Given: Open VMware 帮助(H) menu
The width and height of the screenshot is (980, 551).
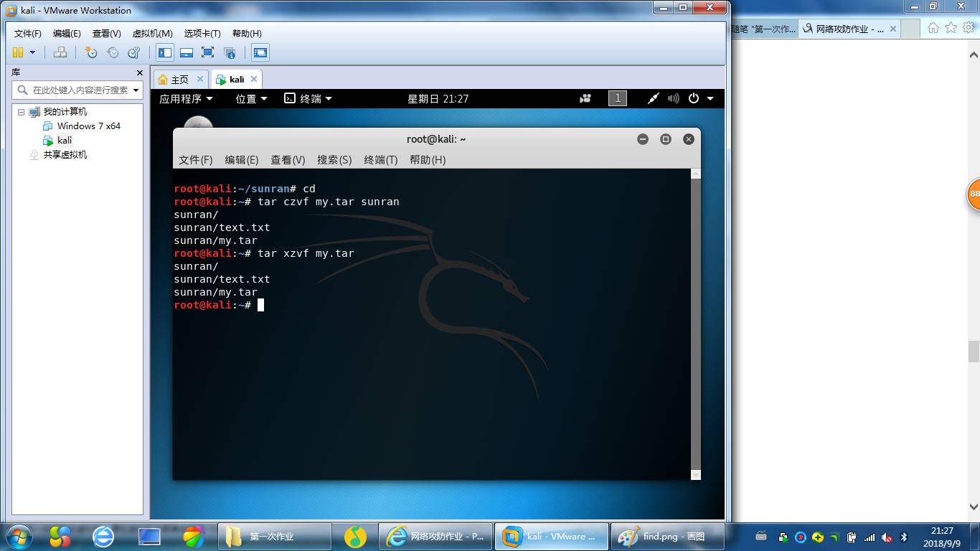Looking at the screenshot, I should (x=247, y=34).
